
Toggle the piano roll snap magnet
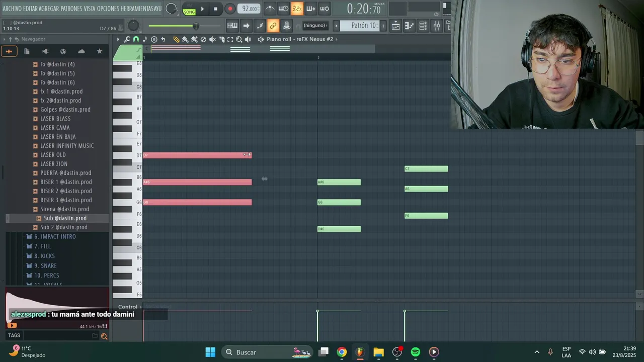(136, 39)
